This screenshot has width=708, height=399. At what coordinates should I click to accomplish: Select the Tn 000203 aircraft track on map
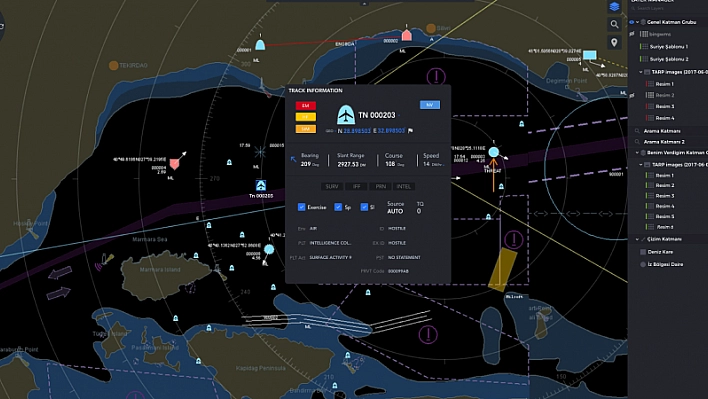(261, 186)
